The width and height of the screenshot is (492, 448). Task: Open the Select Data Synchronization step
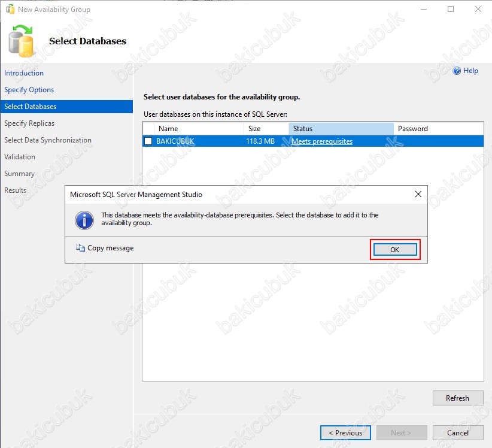click(48, 140)
